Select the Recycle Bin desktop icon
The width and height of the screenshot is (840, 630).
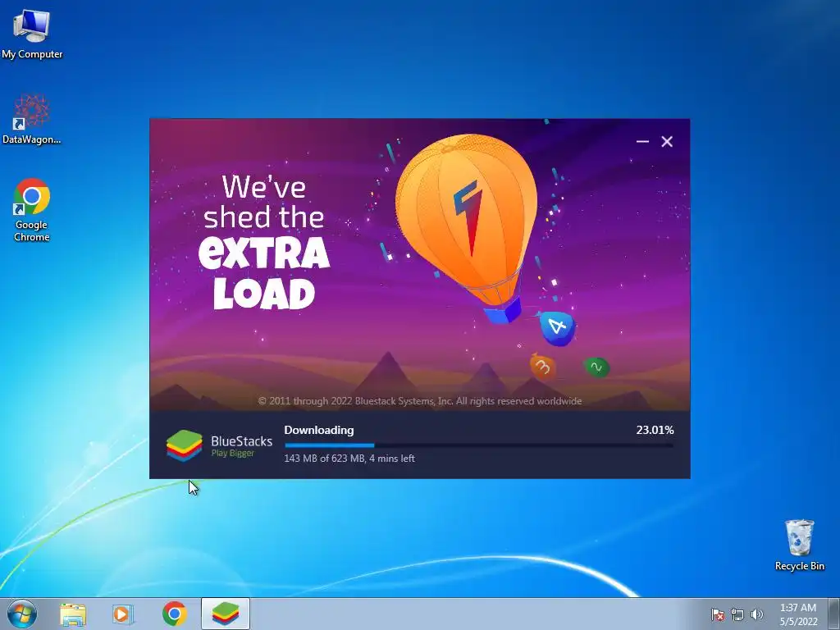[799, 545]
